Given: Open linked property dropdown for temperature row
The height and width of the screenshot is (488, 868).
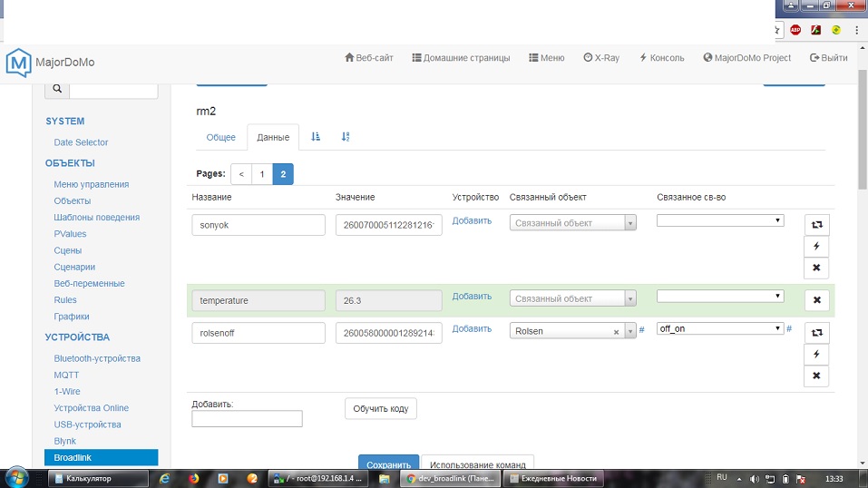Looking at the screenshot, I should (720, 296).
